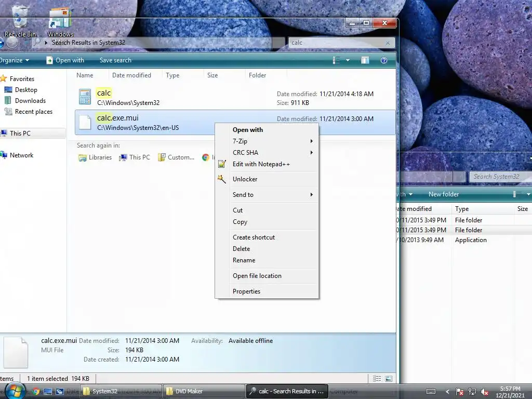Search again on Internet via Chrome icon
Image resolution: width=532 pixels, height=399 pixels.
206,157
